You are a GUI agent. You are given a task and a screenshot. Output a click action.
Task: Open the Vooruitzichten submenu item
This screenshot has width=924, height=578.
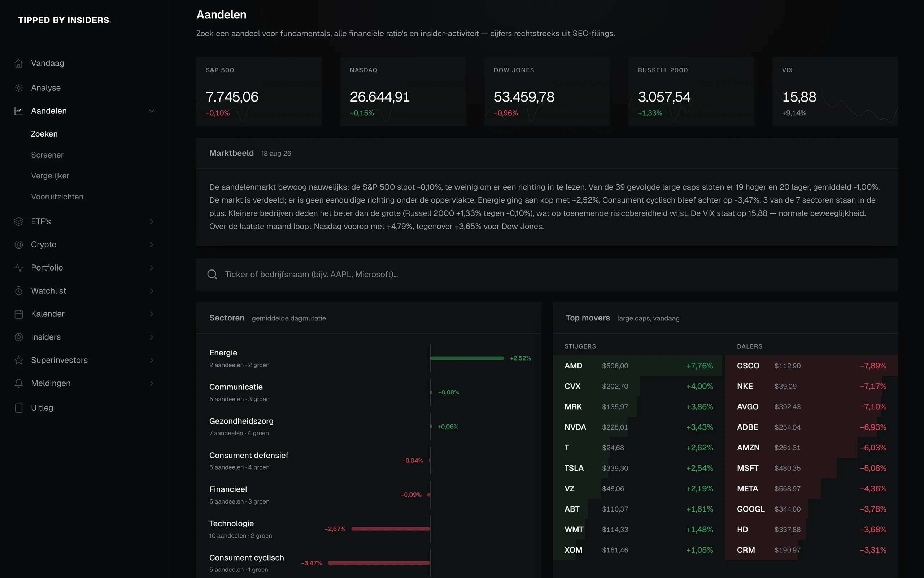[x=57, y=197]
